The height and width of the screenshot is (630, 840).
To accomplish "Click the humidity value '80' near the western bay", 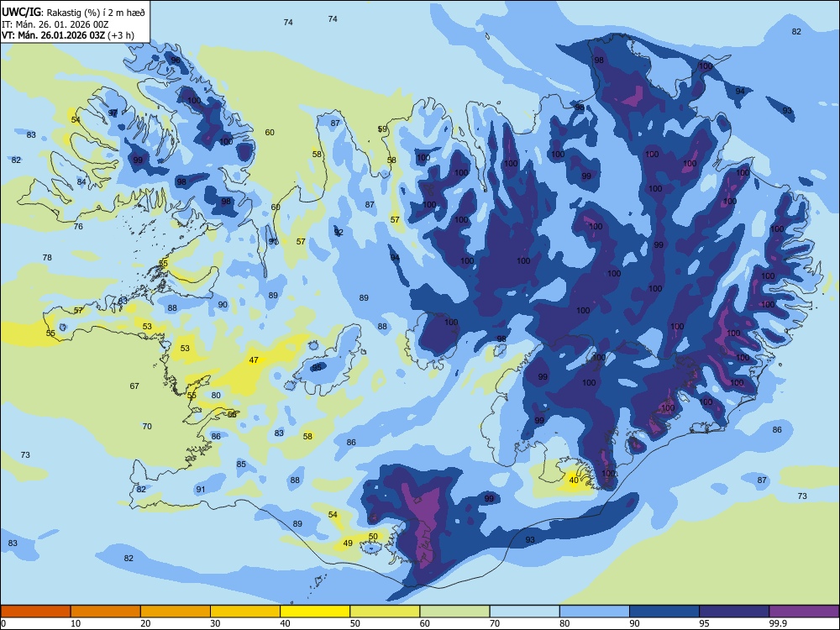I will pyautogui.click(x=216, y=396).
